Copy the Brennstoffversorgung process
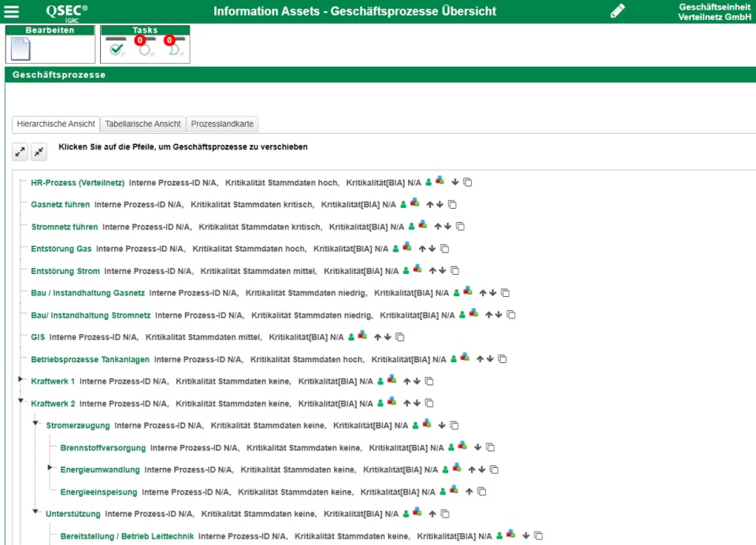 491,447
